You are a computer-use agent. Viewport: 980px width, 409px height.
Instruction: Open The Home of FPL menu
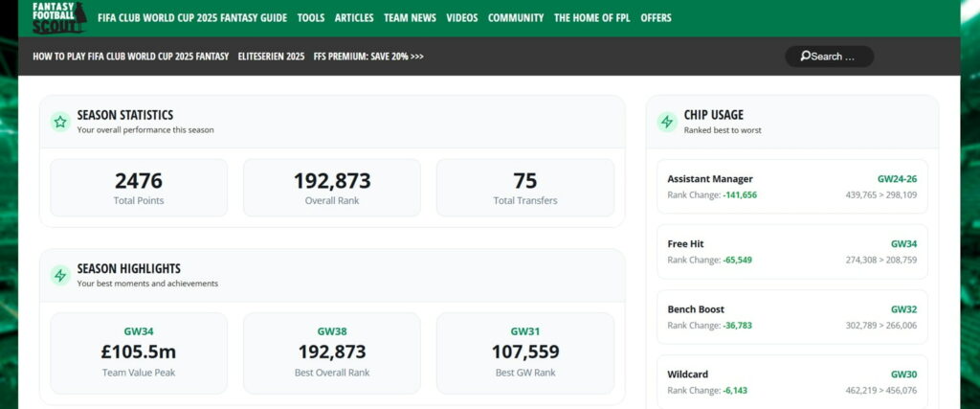point(591,17)
